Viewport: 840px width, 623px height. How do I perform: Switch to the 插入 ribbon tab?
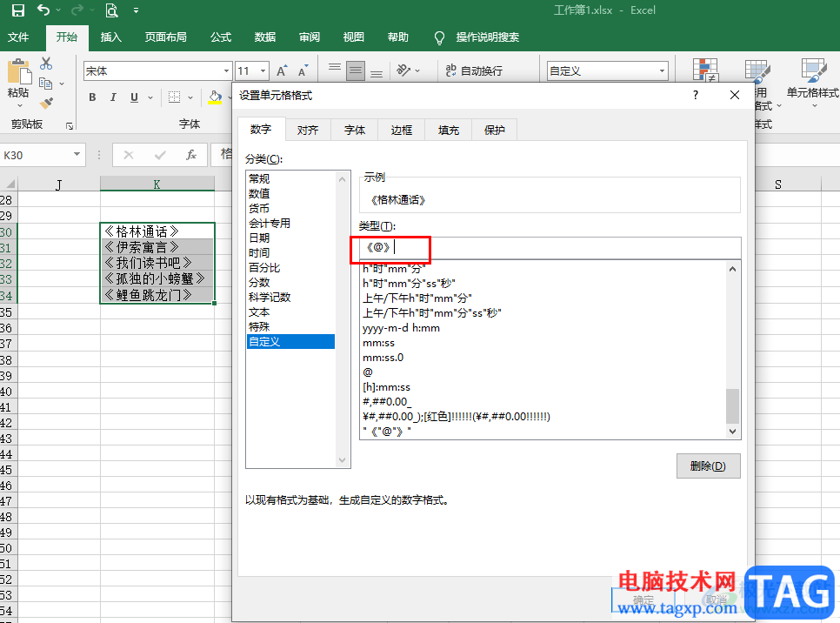(111, 37)
